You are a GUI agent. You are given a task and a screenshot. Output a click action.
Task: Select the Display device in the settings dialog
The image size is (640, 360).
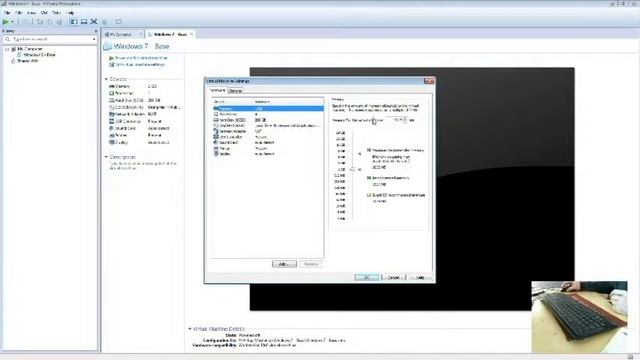pyautogui.click(x=268, y=154)
